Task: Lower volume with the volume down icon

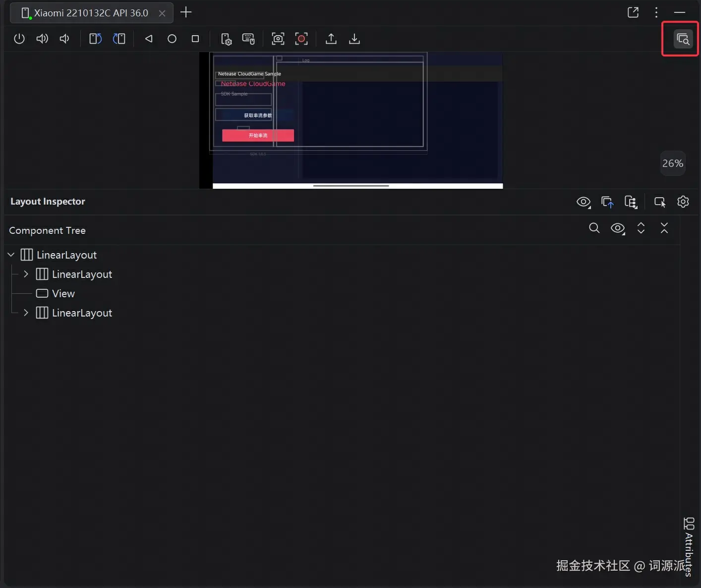Action: coord(64,39)
